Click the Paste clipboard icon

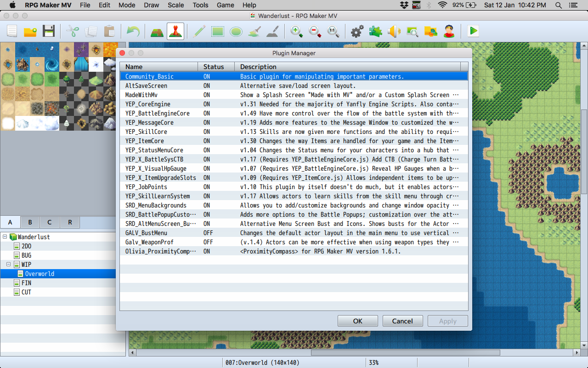coord(109,31)
